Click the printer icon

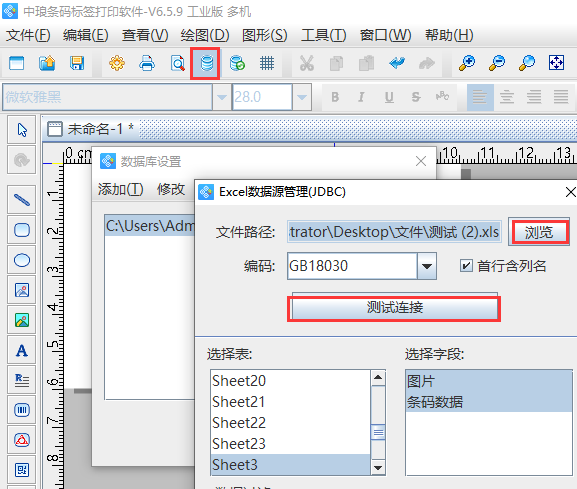coord(147,63)
